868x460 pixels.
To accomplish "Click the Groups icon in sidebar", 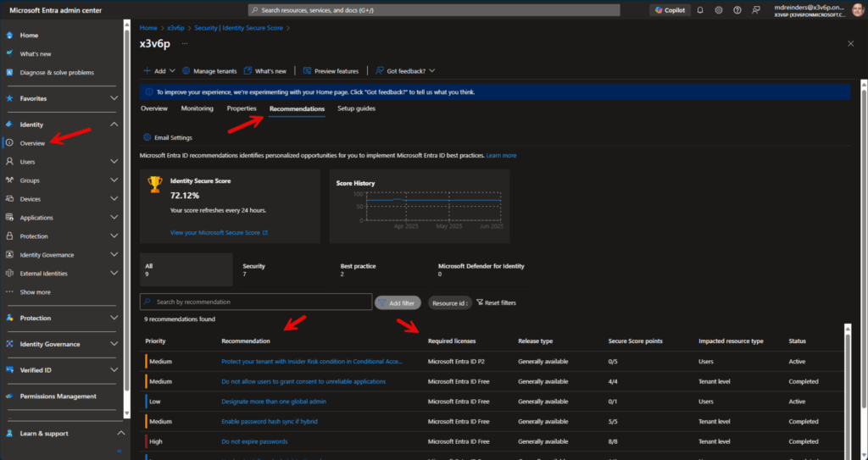I will [x=9, y=180].
